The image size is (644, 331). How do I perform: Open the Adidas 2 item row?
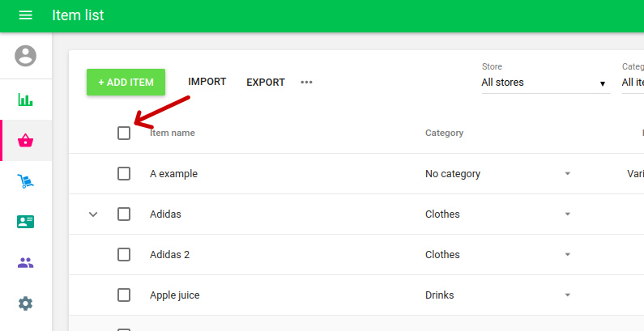pyautogui.click(x=170, y=254)
